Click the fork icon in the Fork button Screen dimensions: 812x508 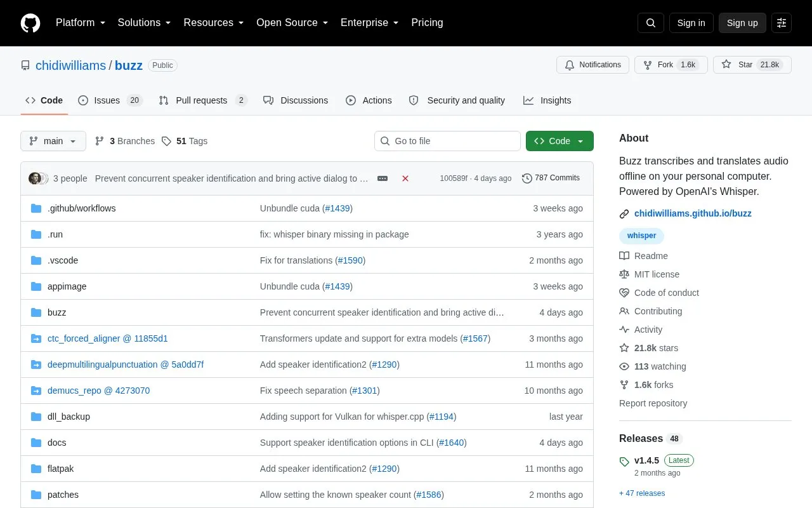click(x=648, y=65)
